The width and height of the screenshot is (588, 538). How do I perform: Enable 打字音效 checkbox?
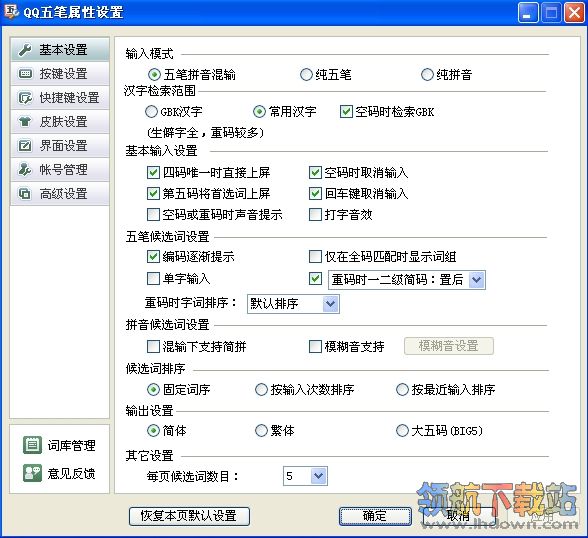315,214
